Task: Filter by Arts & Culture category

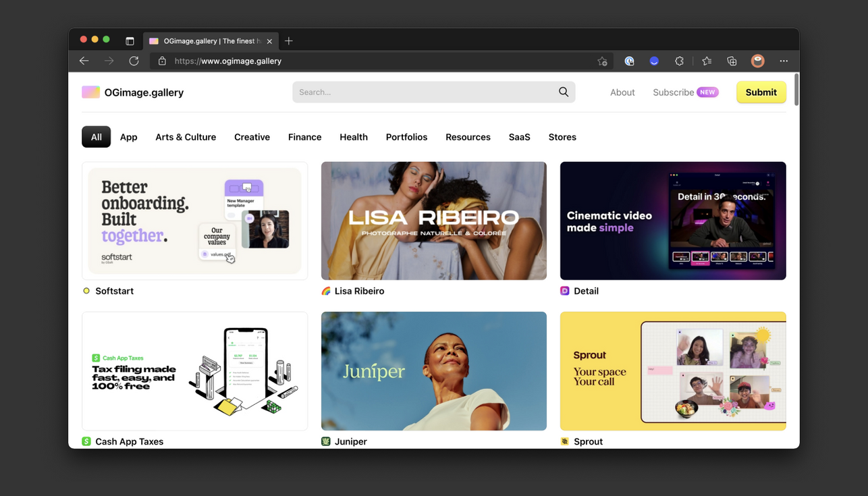Action: [x=186, y=137]
